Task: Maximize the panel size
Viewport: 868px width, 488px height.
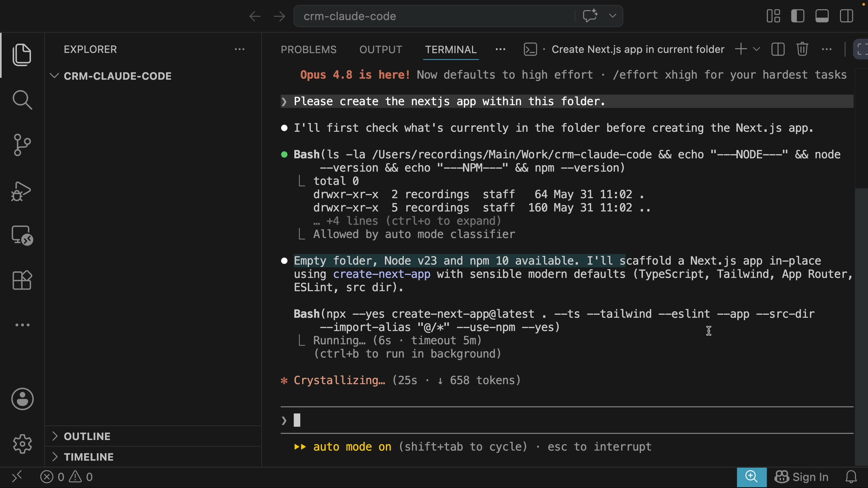Action: tap(861, 49)
